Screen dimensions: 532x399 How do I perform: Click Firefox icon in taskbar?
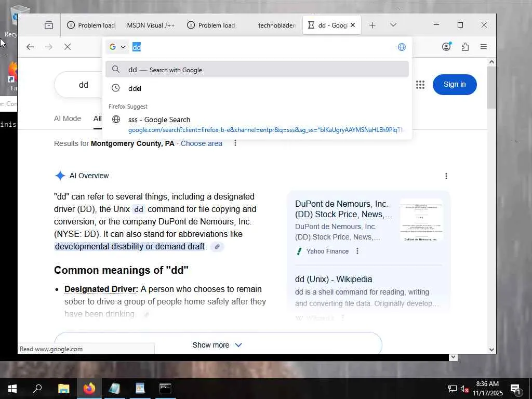(x=89, y=389)
